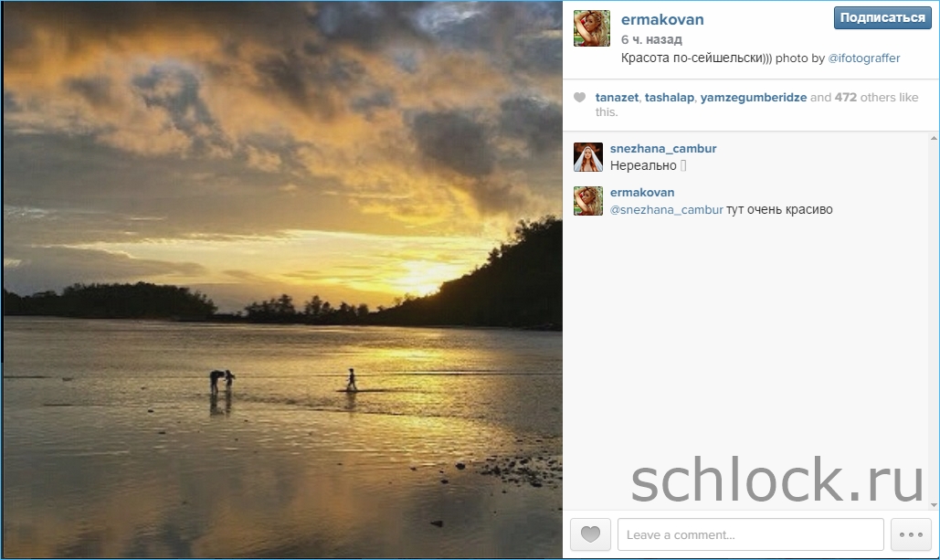Open tanazet's profile from the likes list
The height and width of the screenshot is (560, 940).
(x=617, y=98)
